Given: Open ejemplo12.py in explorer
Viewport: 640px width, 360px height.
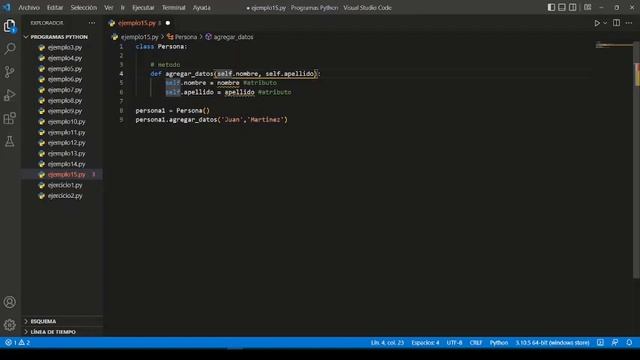Looking at the screenshot, I should [x=67, y=143].
